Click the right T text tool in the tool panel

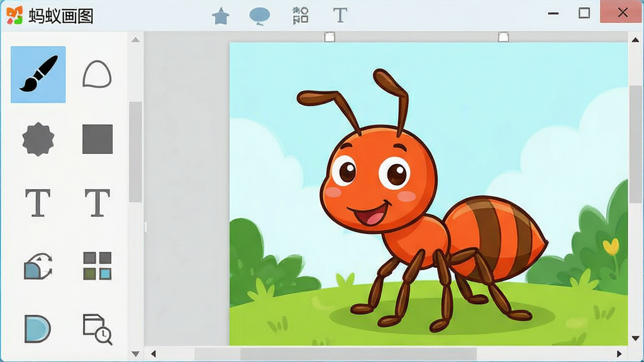point(97,203)
